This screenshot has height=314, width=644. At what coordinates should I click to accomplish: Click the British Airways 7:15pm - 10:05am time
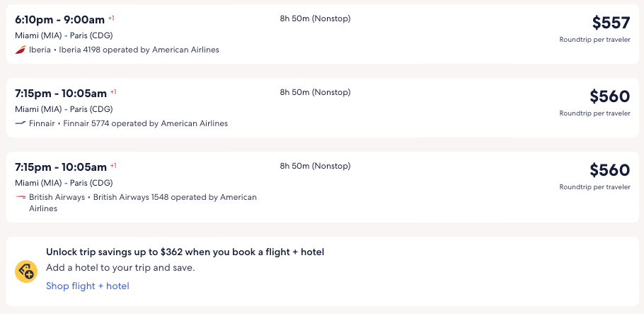coord(61,167)
